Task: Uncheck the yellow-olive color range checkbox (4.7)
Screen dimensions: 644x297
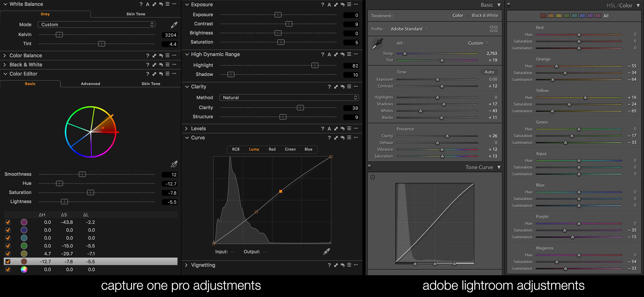Action: point(8,254)
